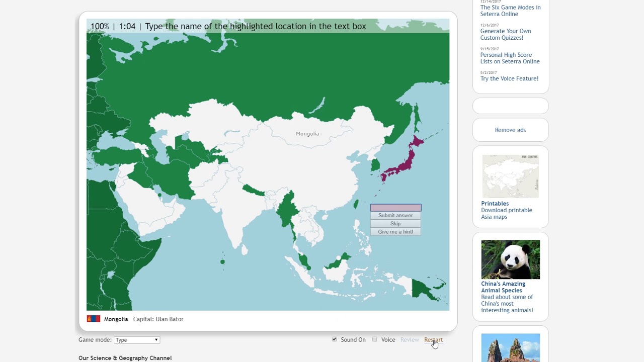
Task: Skip the current location
Action: (395, 224)
